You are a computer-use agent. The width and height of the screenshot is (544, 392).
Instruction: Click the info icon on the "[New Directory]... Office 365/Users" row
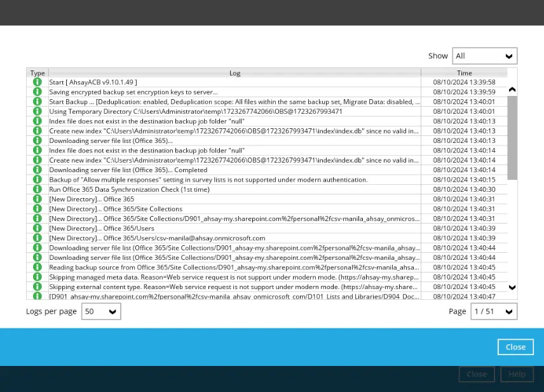coord(37,228)
